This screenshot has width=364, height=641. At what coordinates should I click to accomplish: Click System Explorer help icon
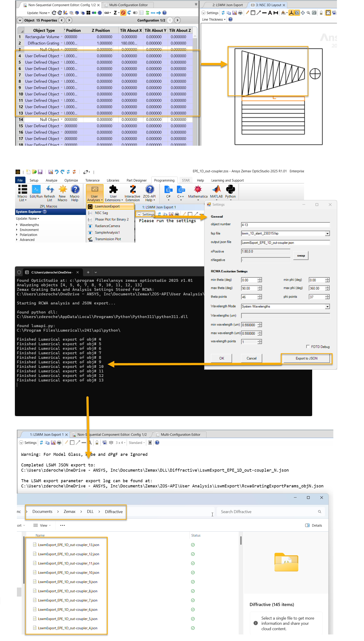44,212
